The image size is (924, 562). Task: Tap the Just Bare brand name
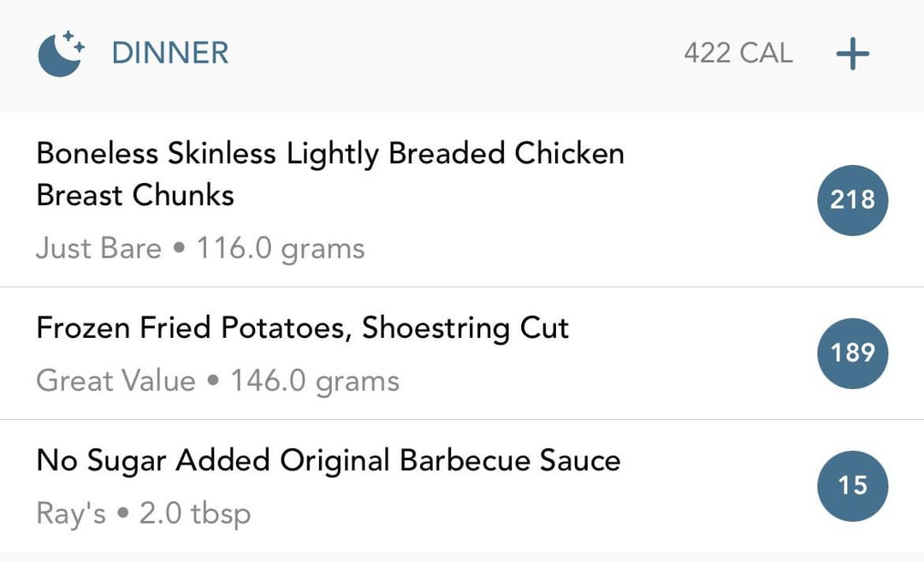98,248
